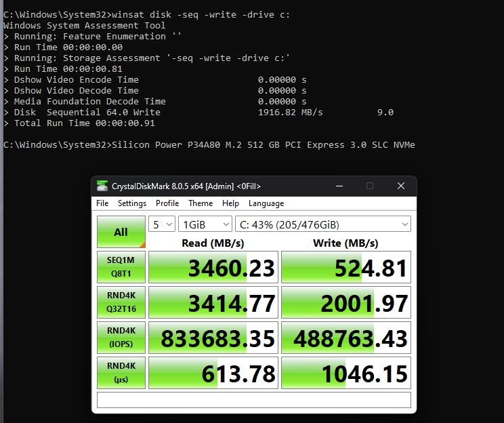
Task: Open the Language menu
Action: click(266, 203)
